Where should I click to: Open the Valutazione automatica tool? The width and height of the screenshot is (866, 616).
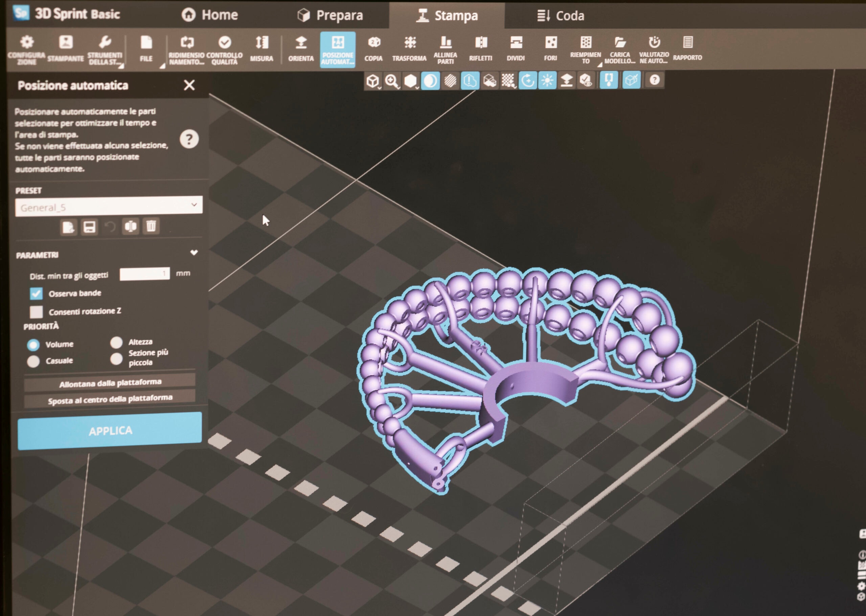click(654, 50)
